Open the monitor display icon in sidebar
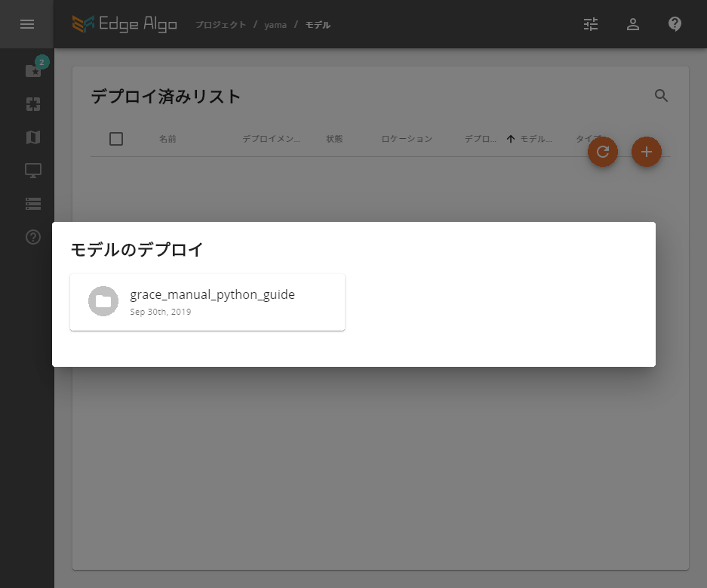The width and height of the screenshot is (707, 588). tap(33, 171)
